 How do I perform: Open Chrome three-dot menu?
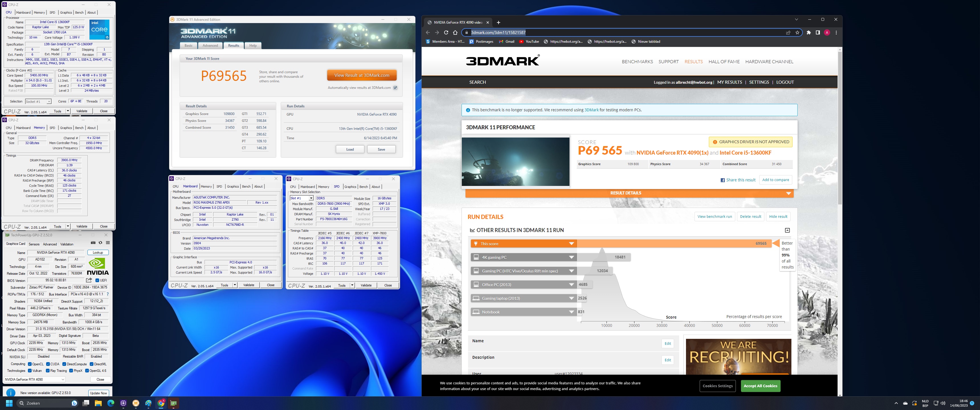[x=836, y=33]
